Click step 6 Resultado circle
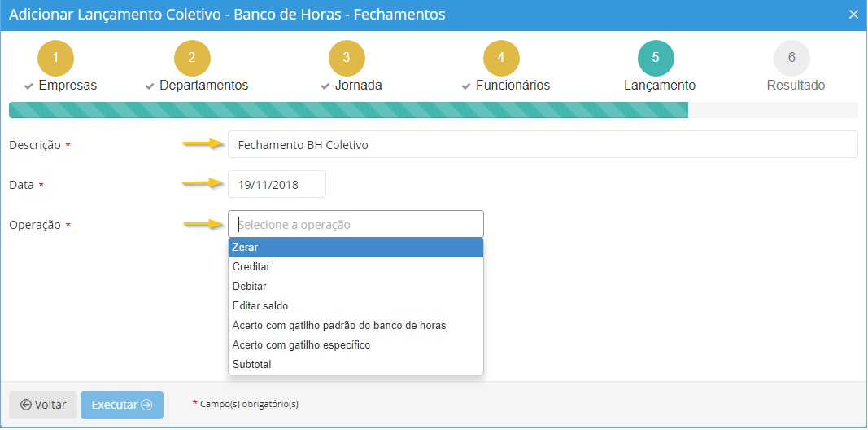The width and height of the screenshot is (868, 430). tap(792, 58)
